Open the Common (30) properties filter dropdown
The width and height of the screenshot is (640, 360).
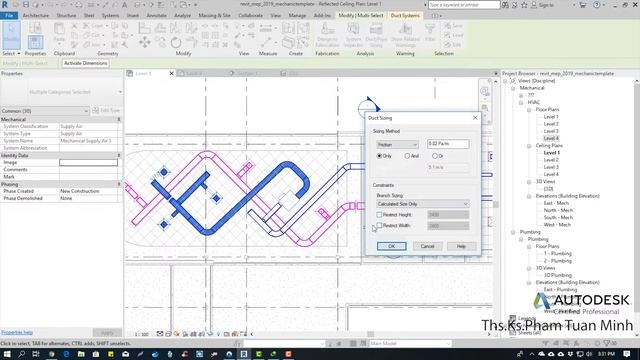point(44,111)
